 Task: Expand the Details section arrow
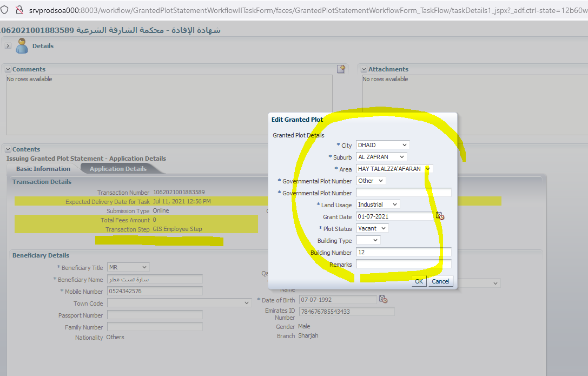[x=8, y=46]
